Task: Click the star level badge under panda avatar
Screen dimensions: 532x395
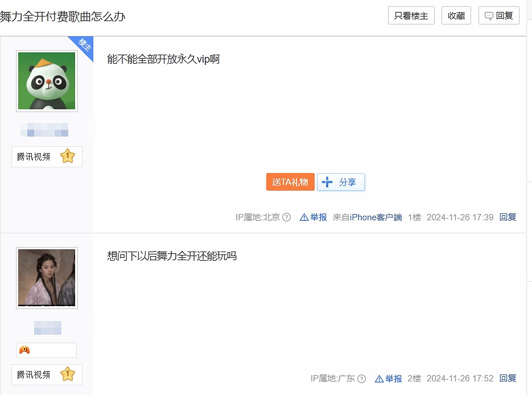Action: coord(68,157)
